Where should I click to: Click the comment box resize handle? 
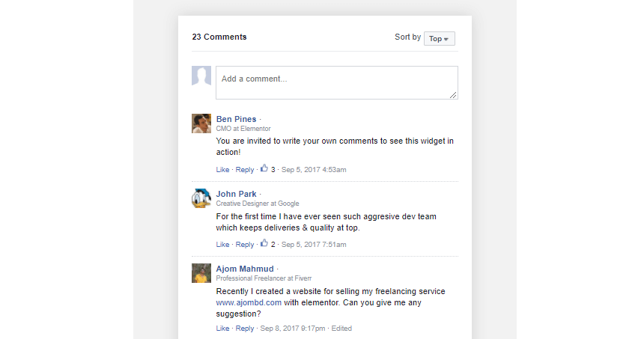[453, 95]
